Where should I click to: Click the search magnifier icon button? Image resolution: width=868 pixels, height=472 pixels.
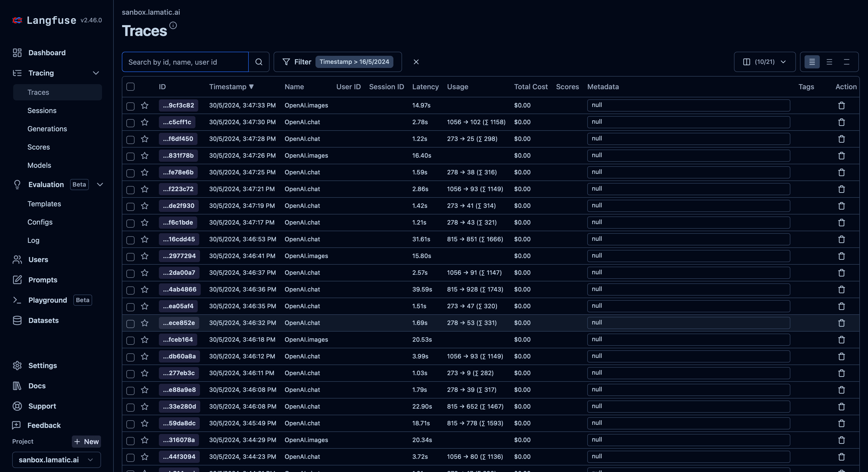coord(258,62)
